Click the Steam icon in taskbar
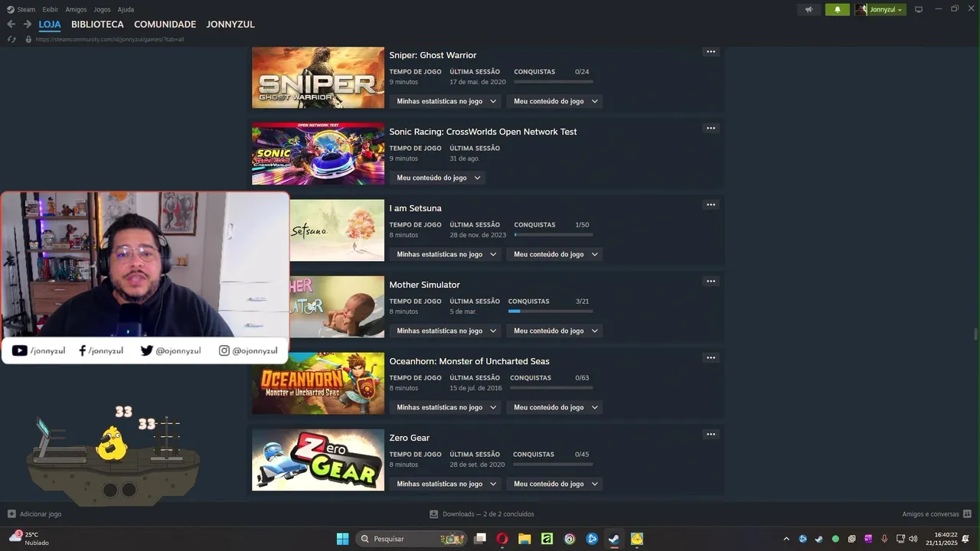The height and width of the screenshot is (551, 980). click(614, 539)
